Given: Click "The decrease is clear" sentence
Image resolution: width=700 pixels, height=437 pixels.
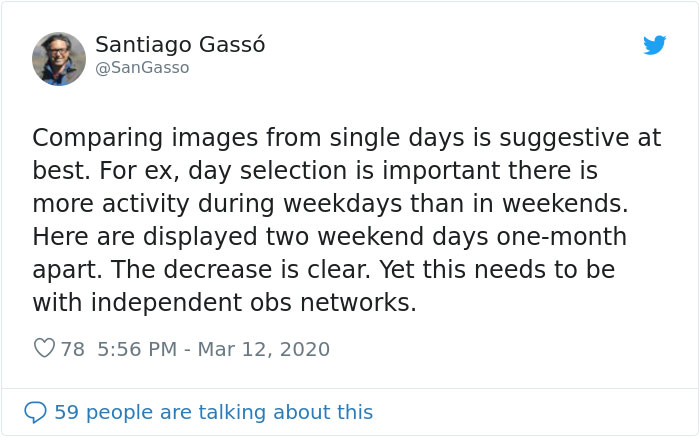Looking at the screenshot, I should tap(241, 269).
